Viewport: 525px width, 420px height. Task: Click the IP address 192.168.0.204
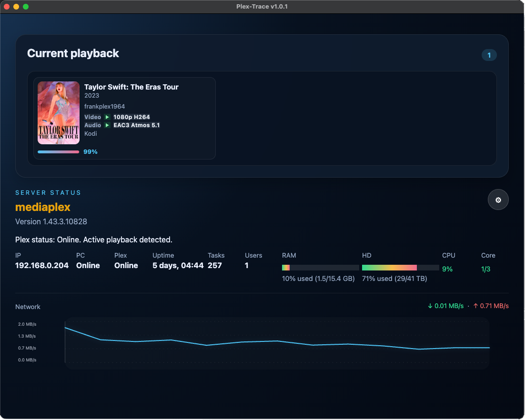42,265
